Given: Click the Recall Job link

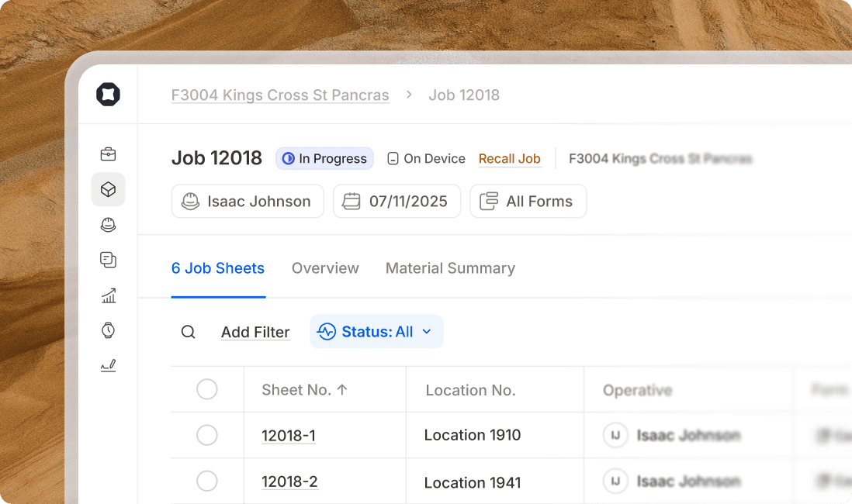Looking at the screenshot, I should (x=510, y=159).
